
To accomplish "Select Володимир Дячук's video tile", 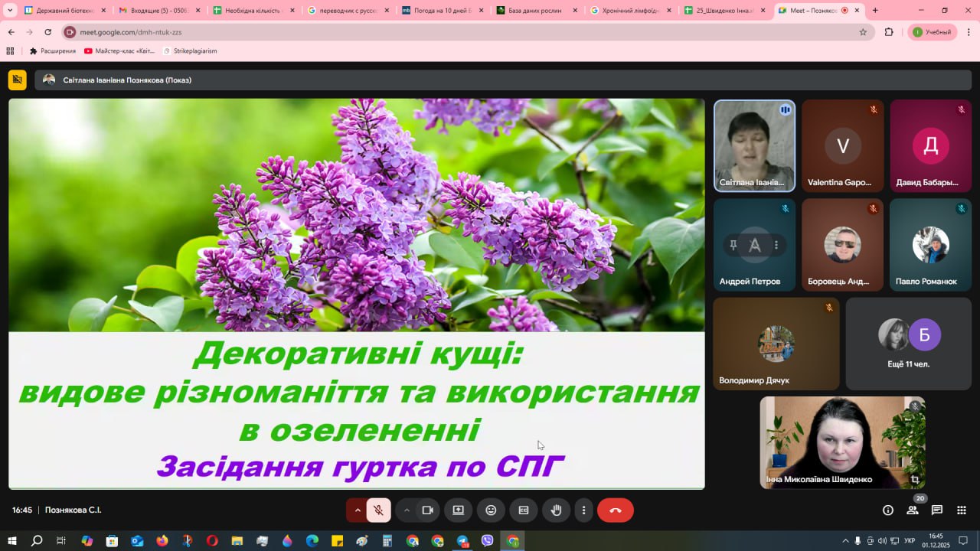I will pos(776,344).
